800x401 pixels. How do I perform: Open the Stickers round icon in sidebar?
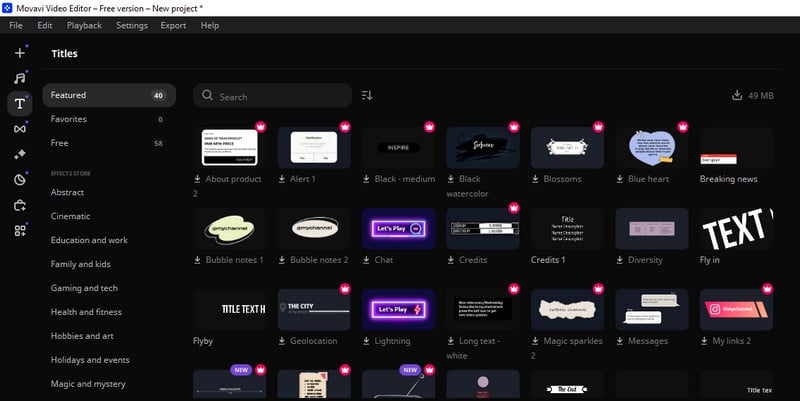(20, 180)
